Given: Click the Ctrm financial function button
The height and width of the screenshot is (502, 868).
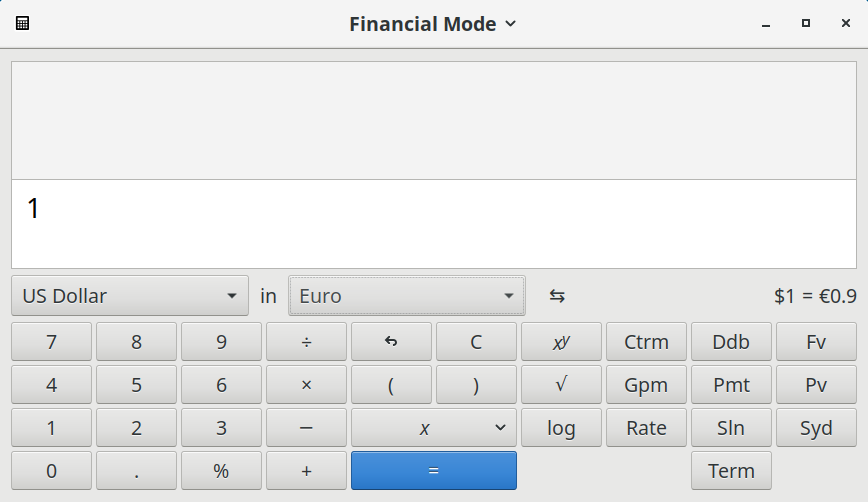Looking at the screenshot, I should 646,342.
